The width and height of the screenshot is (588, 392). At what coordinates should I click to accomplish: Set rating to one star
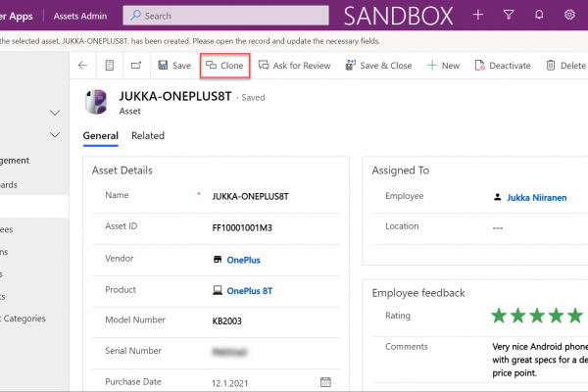tap(499, 316)
